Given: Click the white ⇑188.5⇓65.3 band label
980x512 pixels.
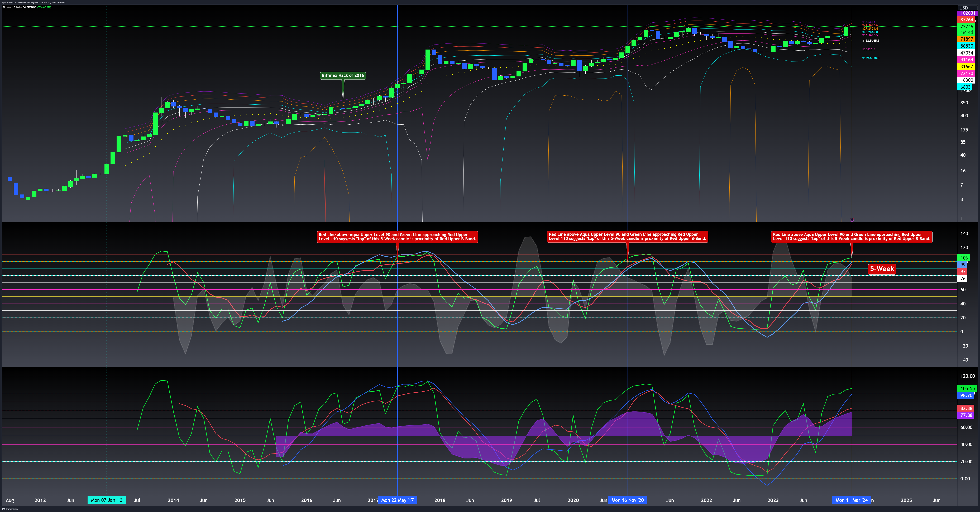Looking at the screenshot, I should (871, 41).
